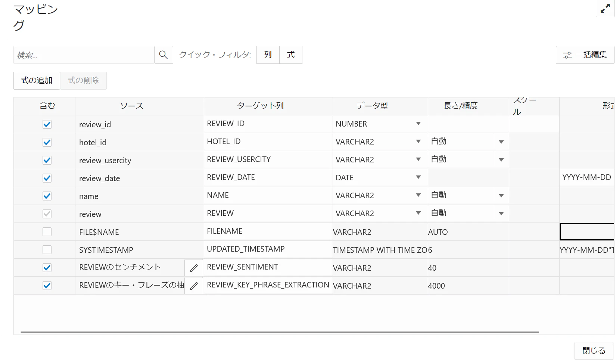Open the data type dropdown for REVIEW_ID
The image size is (616, 364).
(419, 124)
